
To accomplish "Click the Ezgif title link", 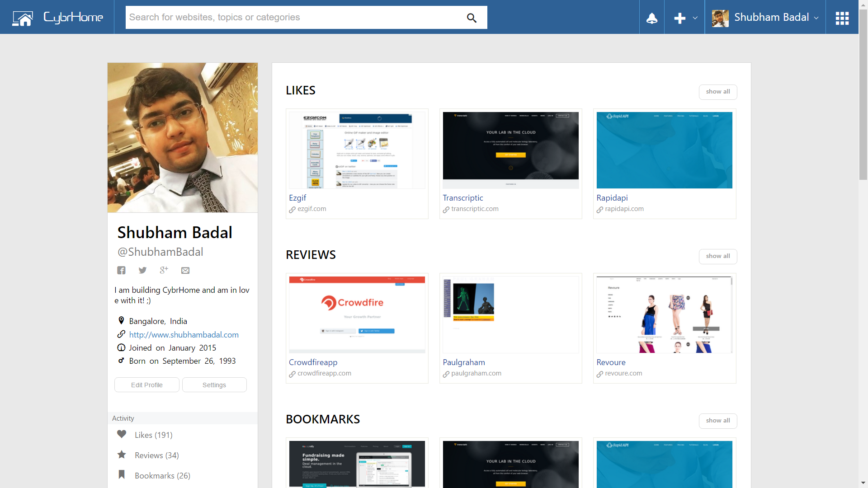I will point(297,198).
